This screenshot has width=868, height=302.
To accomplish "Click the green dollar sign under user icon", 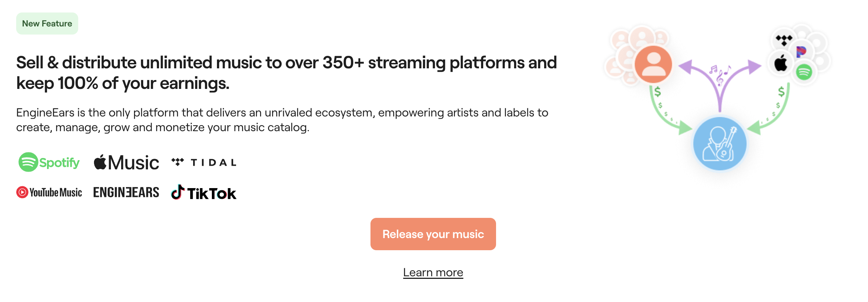I will (657, 91).
